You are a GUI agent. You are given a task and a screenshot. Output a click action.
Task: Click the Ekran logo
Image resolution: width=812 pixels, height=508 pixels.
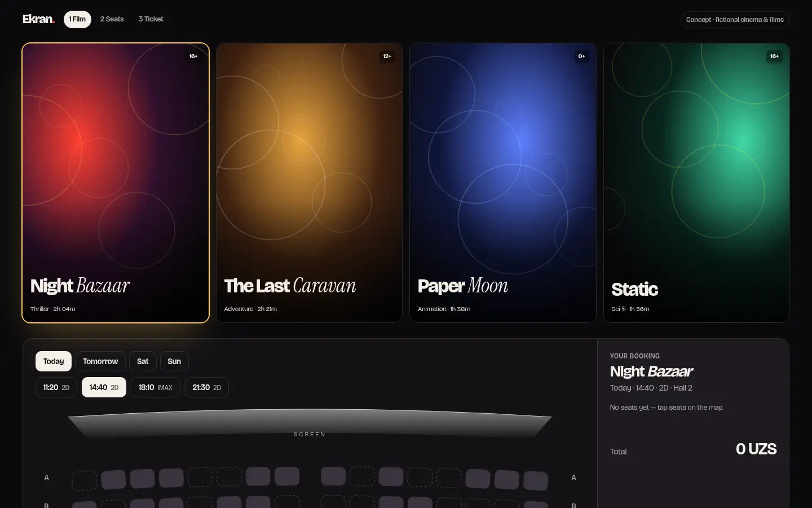38,19
